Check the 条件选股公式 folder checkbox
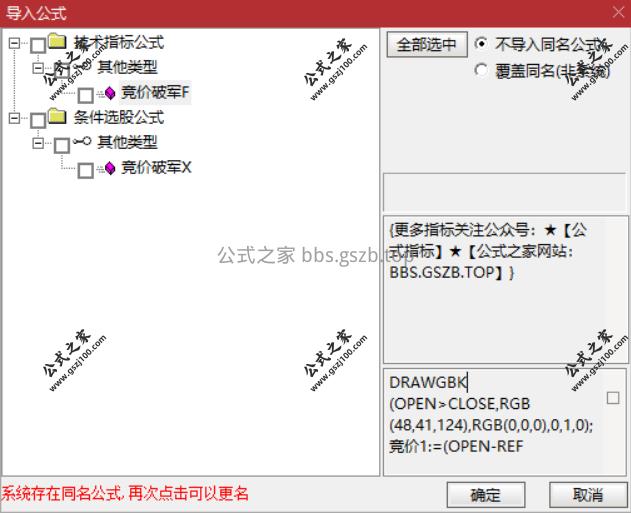This screenshot has height=513, width=631. pyautogui.click(x=38, y=120)
